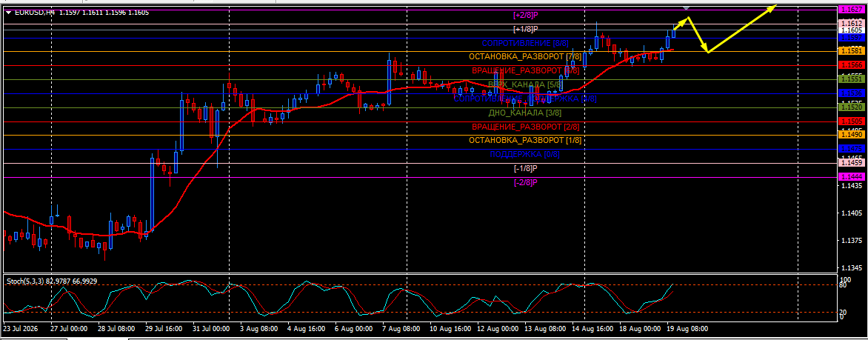Click the ВРАЩЕНИЕ_РАЗВОРОТ [6/8] label

point(525,70)
